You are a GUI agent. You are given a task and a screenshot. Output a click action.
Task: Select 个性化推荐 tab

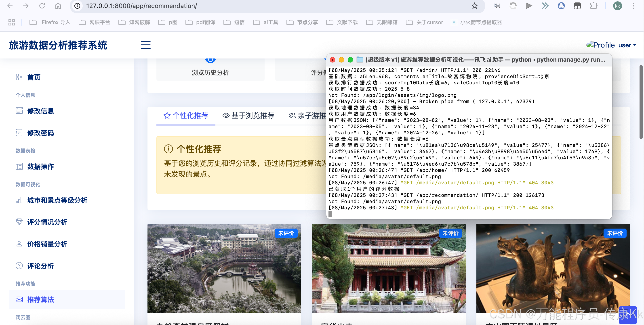coord(186,116)
